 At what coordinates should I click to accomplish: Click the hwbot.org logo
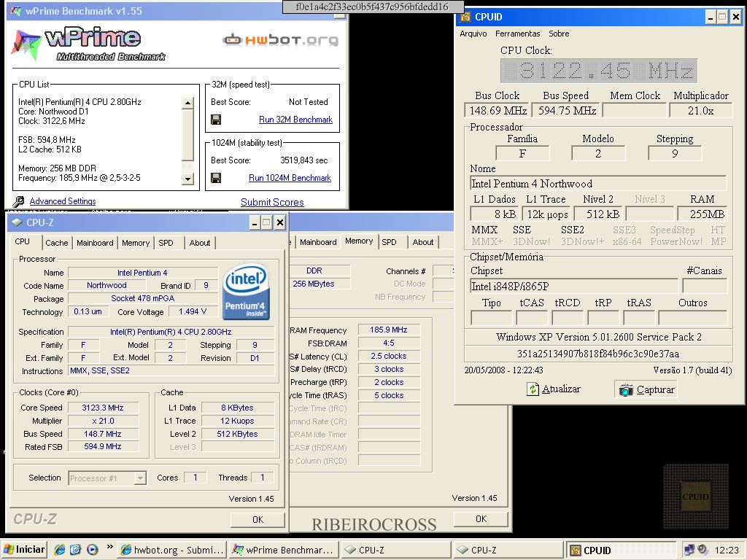(x=281, y=40)
